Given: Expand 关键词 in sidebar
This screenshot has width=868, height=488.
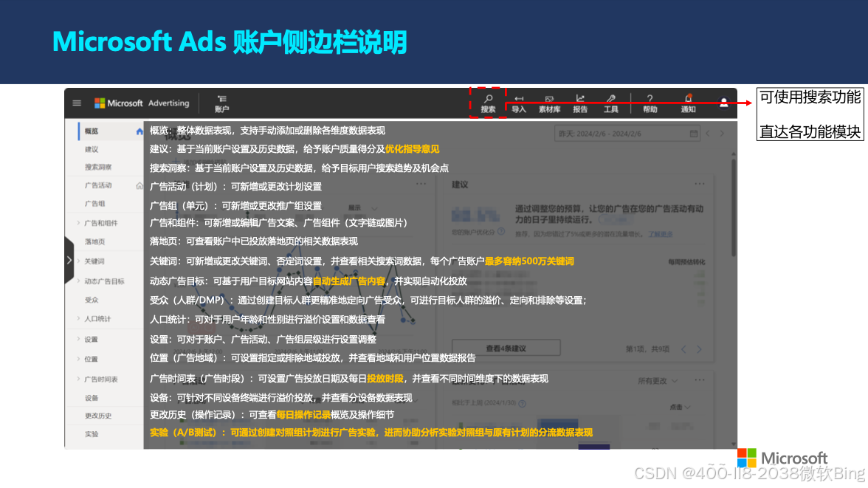Looking at the screenshot, I should coord(78,261).
